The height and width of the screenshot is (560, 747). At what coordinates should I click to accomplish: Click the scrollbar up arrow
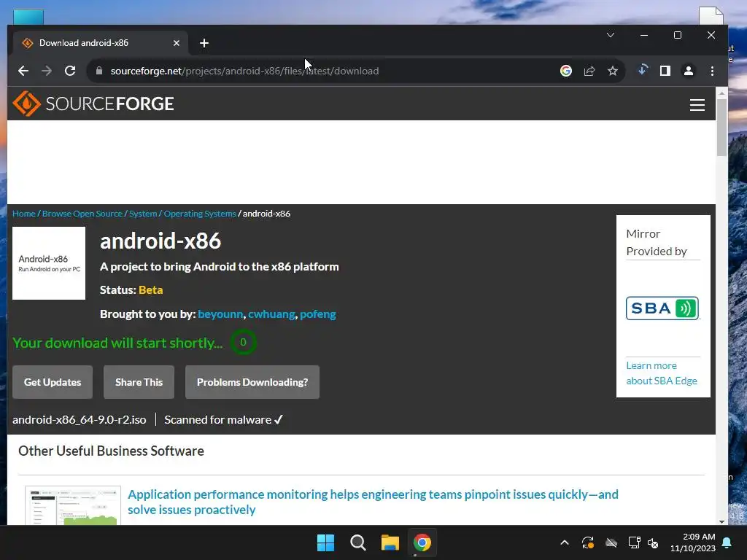pyautogui.click(x=721, y=93)
